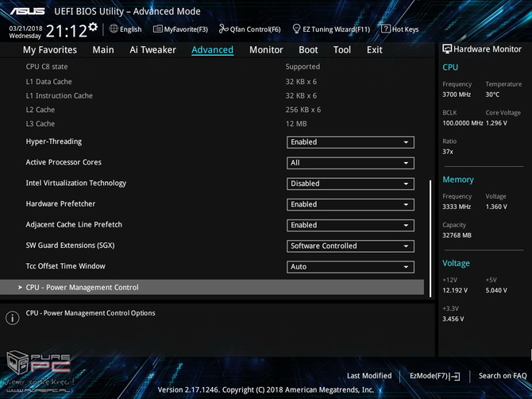Click the 3.456 V reading

coord(453,319)
